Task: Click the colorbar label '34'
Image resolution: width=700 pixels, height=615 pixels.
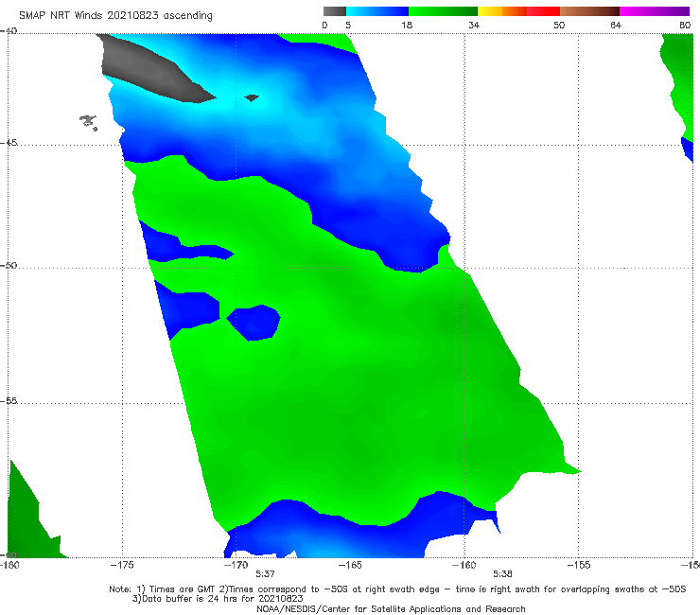Action: pyautogui.click(x=474, y=25)
